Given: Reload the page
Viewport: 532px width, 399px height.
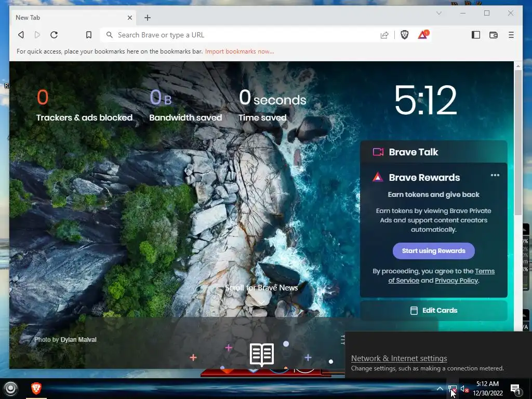Looking at the screenshot, I should (x=54, y=35).
